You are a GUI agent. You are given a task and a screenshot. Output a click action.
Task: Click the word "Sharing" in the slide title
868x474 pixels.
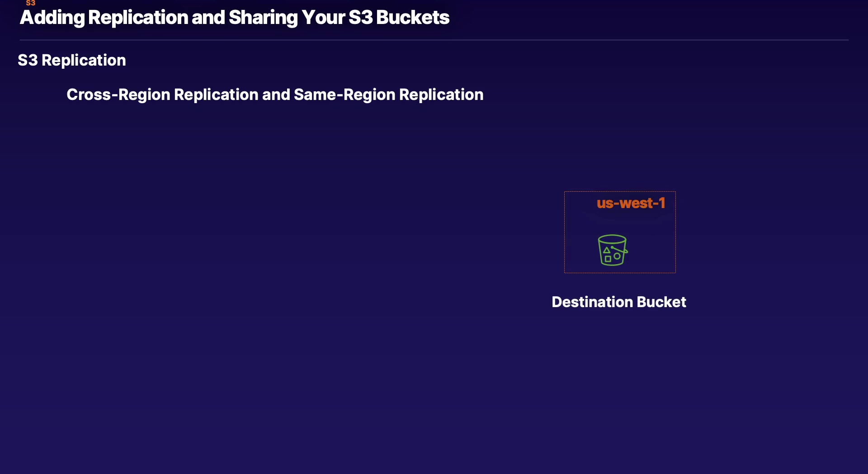(263, 18)
